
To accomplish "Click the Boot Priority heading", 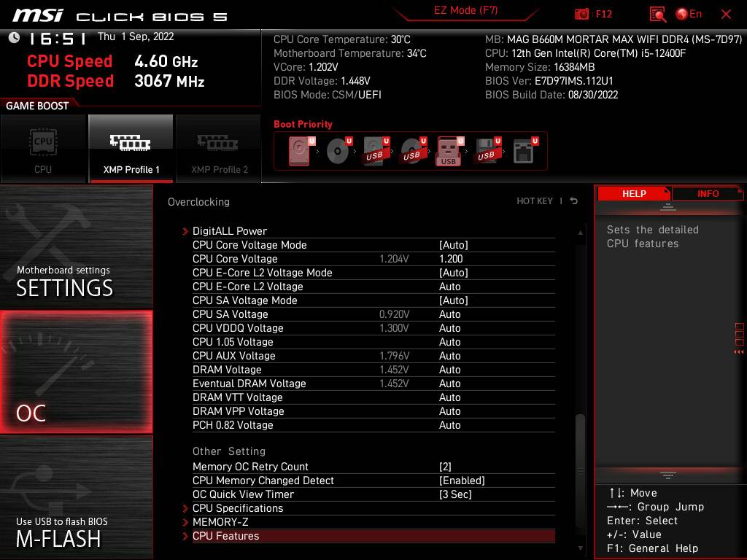I will [303, 124].
